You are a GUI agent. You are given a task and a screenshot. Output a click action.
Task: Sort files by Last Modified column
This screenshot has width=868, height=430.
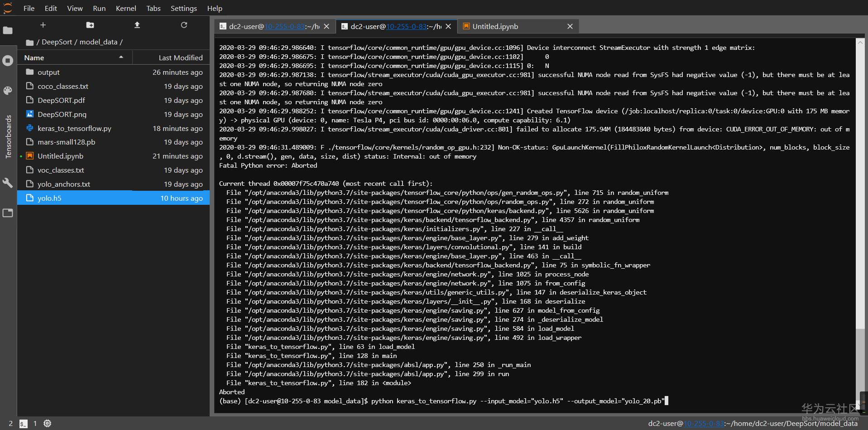coord(171,58)
